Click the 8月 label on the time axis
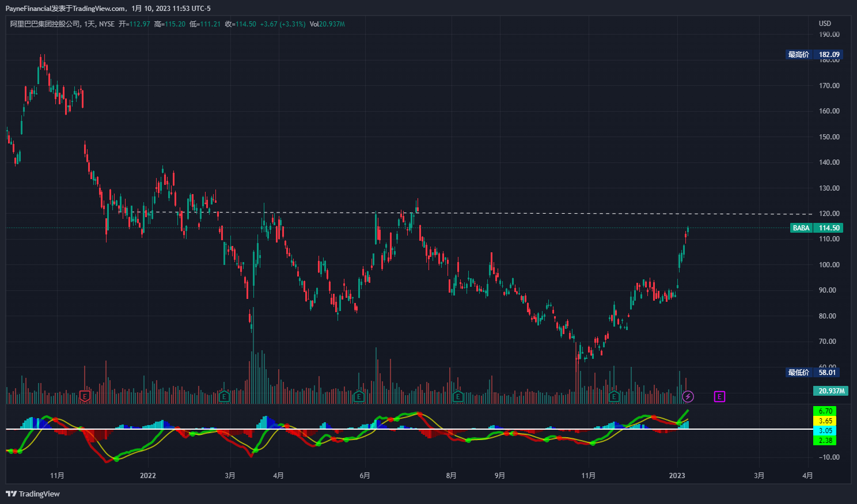The width and height of the screenshot is (857, 504). (451, 476)
